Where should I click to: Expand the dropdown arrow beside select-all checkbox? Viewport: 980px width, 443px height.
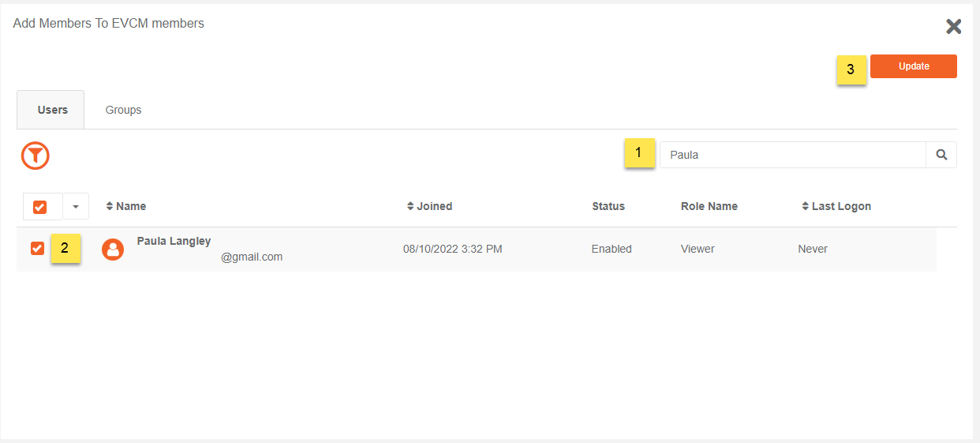[x=76, y=206]
